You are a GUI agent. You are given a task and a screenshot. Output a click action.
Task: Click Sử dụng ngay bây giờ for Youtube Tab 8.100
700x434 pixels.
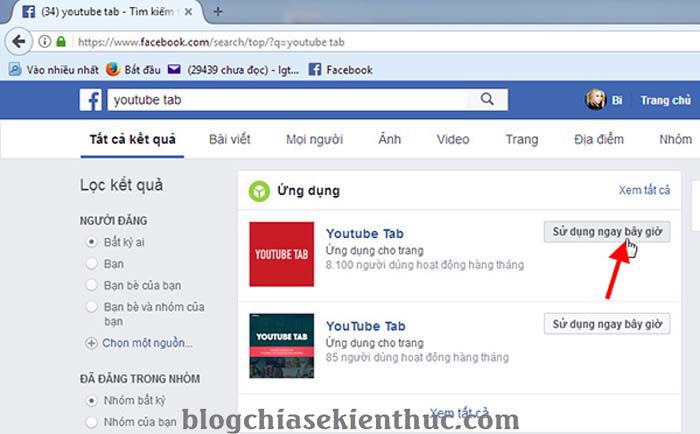(607, 232)
